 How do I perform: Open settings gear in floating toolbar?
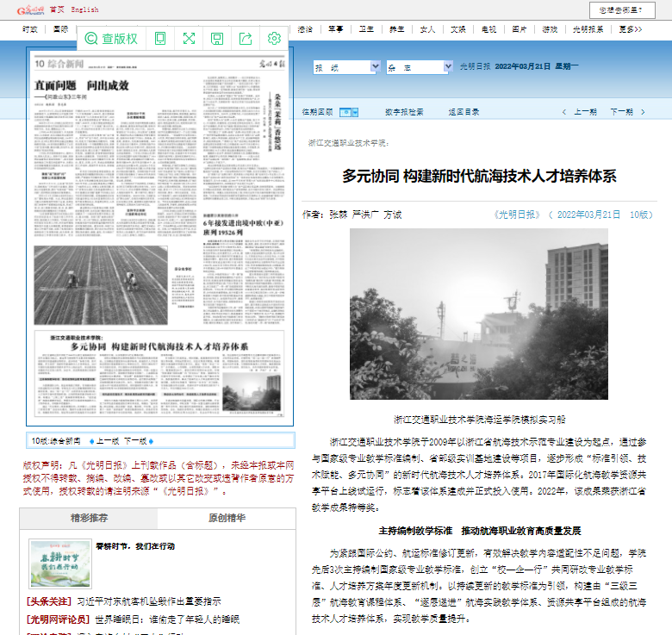[x=274, y=38]
